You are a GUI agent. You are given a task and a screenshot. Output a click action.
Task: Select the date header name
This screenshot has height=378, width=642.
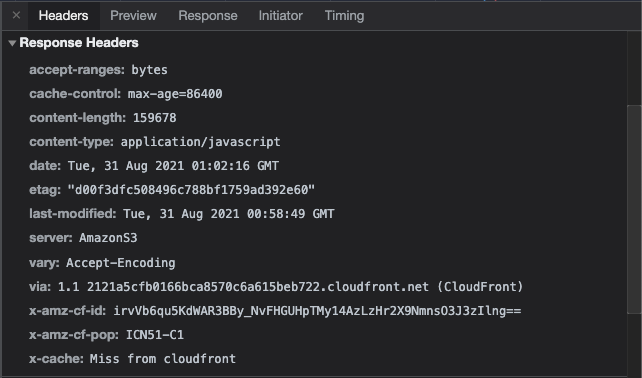click(x=45, y=166)
